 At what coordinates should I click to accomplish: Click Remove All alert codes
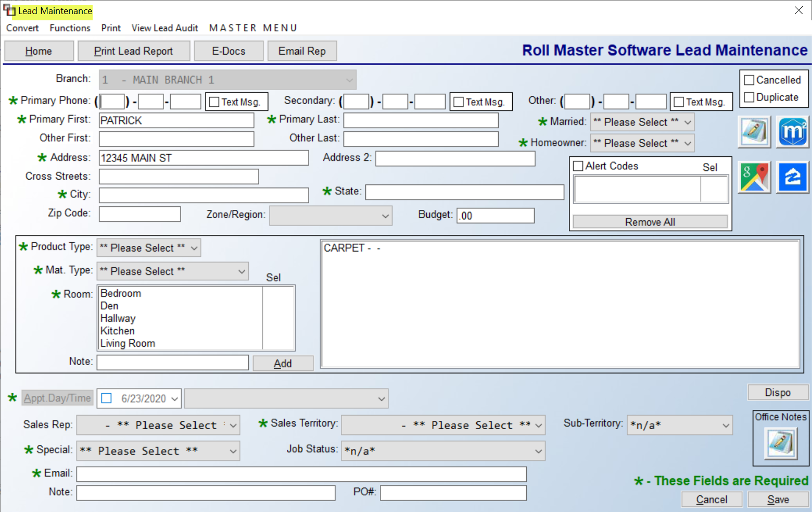pos(650,222)
